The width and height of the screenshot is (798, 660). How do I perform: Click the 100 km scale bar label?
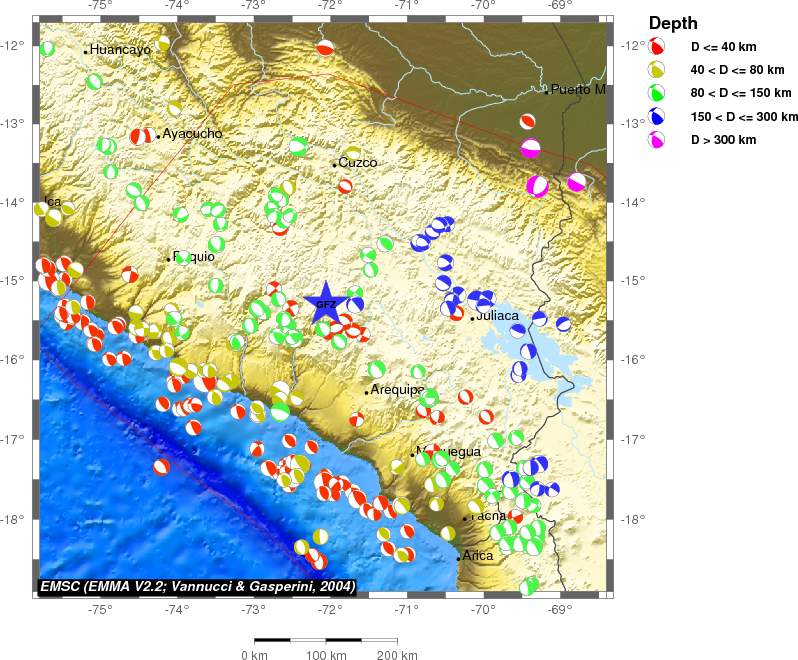click(x=325, y=655)
